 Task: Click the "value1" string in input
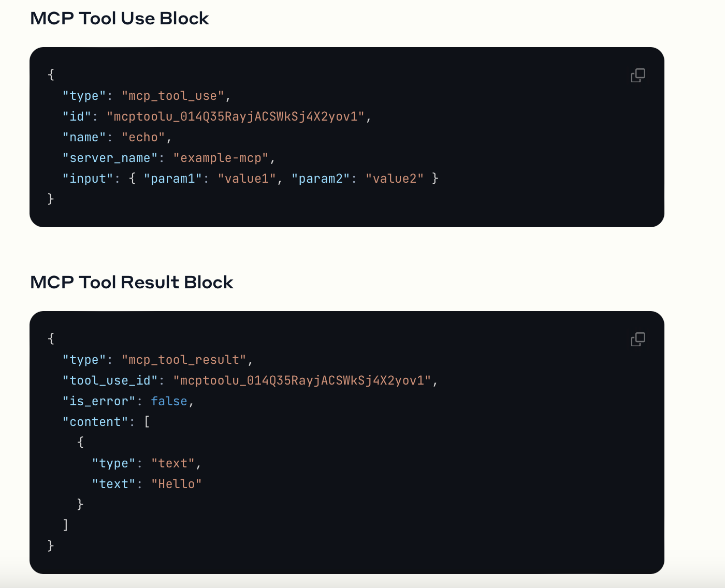pyautogui.click(x=247, y=179)
